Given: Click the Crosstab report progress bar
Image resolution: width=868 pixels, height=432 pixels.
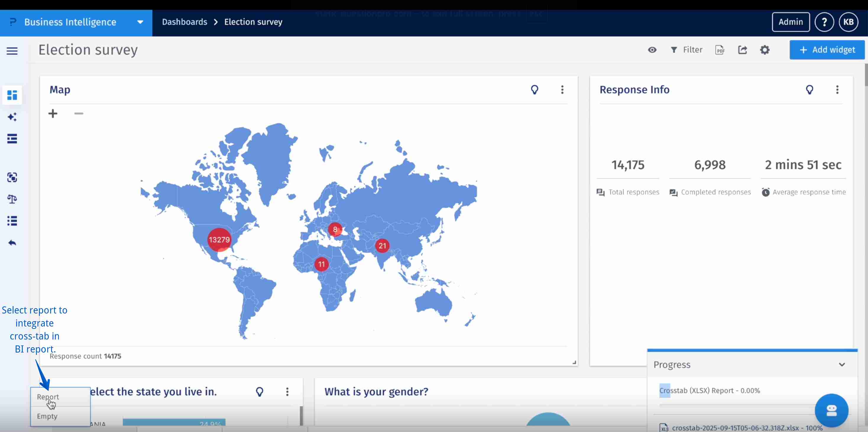Looking at the screenshot, I should tap(724, 405).
